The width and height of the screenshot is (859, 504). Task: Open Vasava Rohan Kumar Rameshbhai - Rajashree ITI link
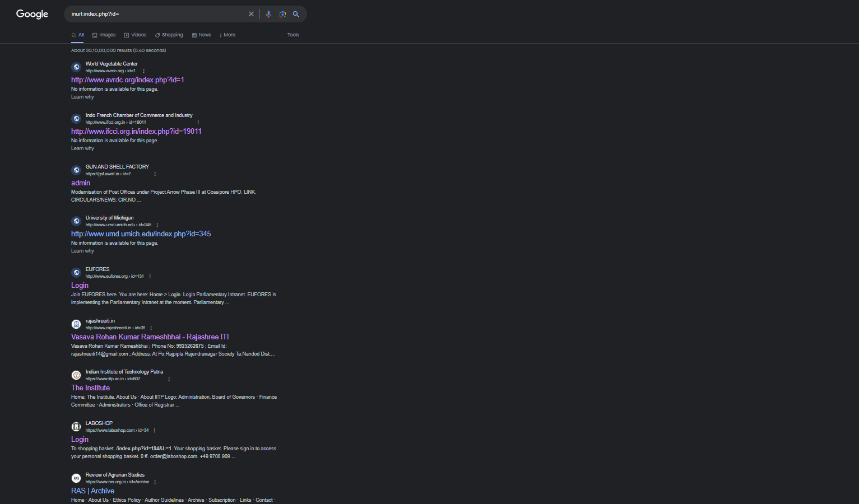[150, 337]
